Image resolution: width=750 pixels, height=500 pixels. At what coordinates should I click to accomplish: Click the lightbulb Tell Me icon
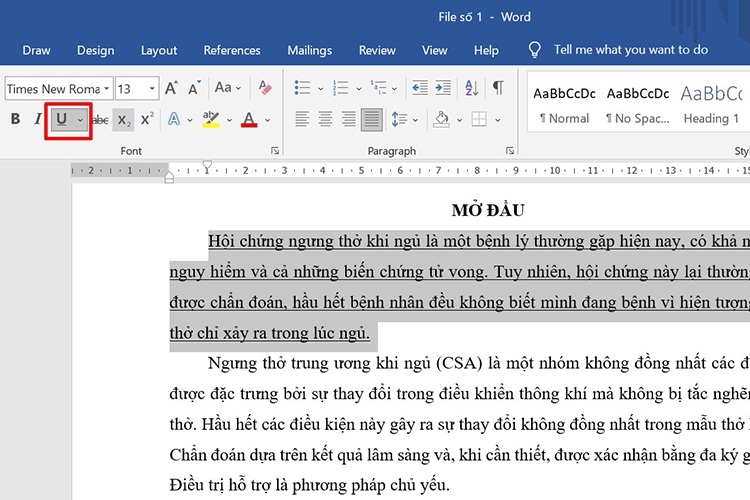(x=534, y=50)
